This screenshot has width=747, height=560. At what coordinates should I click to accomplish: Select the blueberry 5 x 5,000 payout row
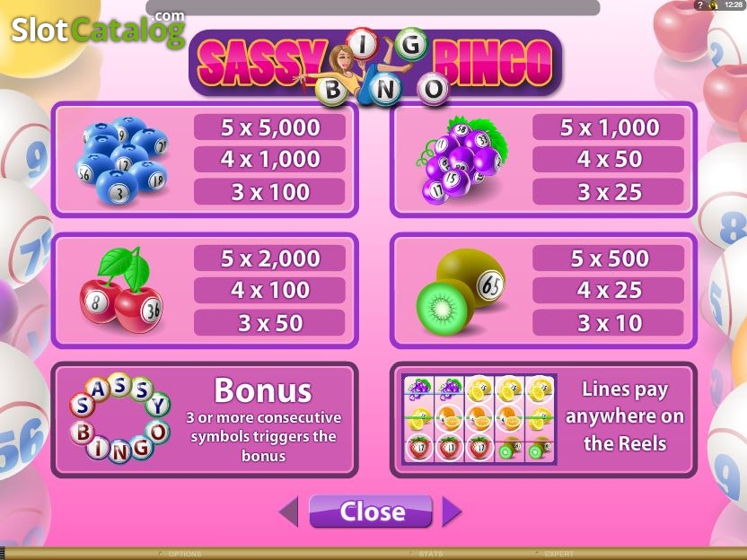(269, 127)
